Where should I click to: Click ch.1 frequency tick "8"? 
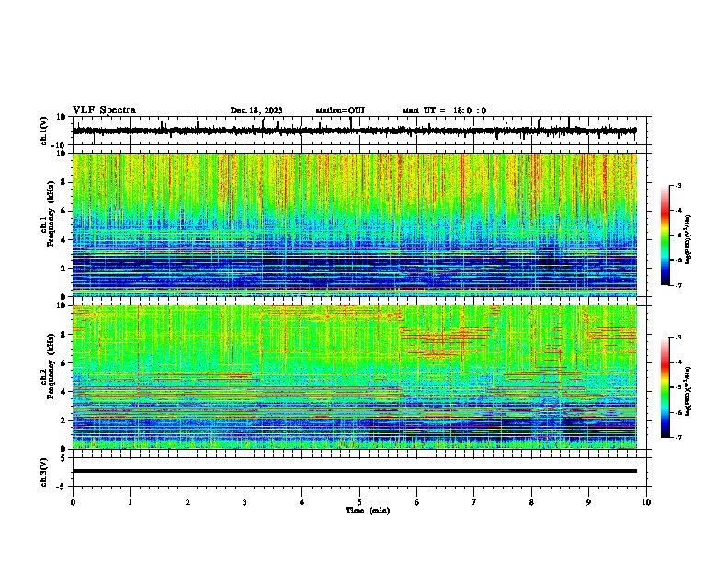pos(64,182)
